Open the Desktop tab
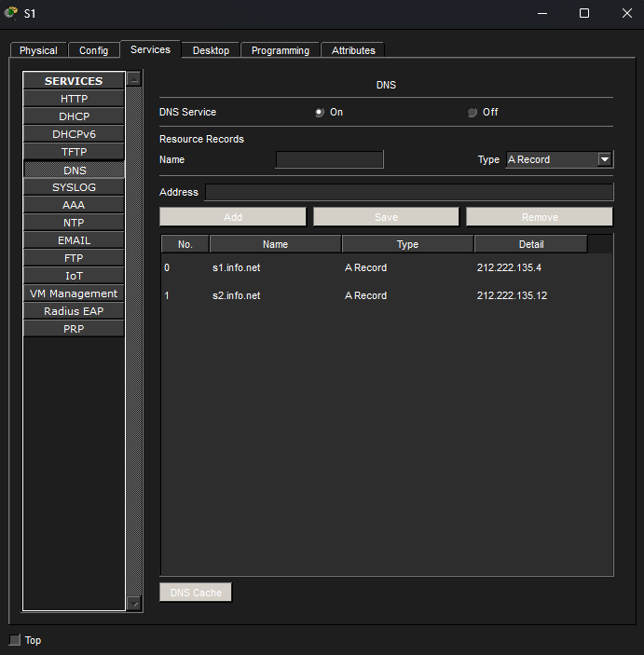Viewport: 644px width, 655px height. [211, 50]
